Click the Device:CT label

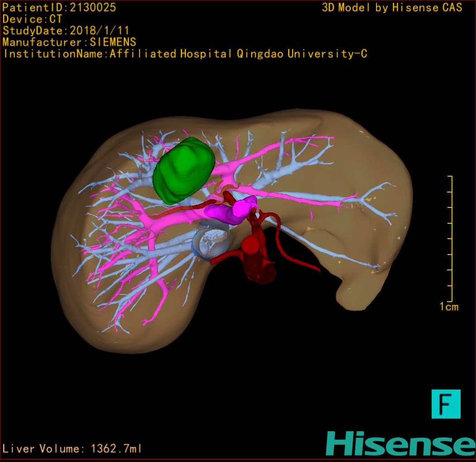(x=32, y=19)
